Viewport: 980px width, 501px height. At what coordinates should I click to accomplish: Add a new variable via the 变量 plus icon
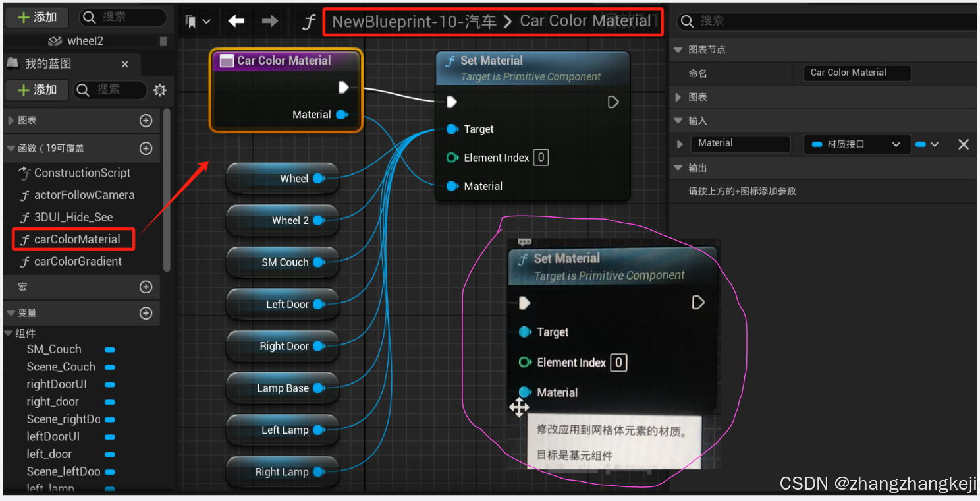[x=146, y=313]
